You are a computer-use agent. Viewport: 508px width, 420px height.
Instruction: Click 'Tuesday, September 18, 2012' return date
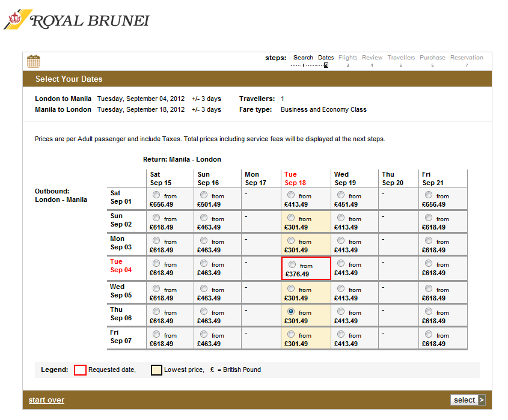pos(141,109)
